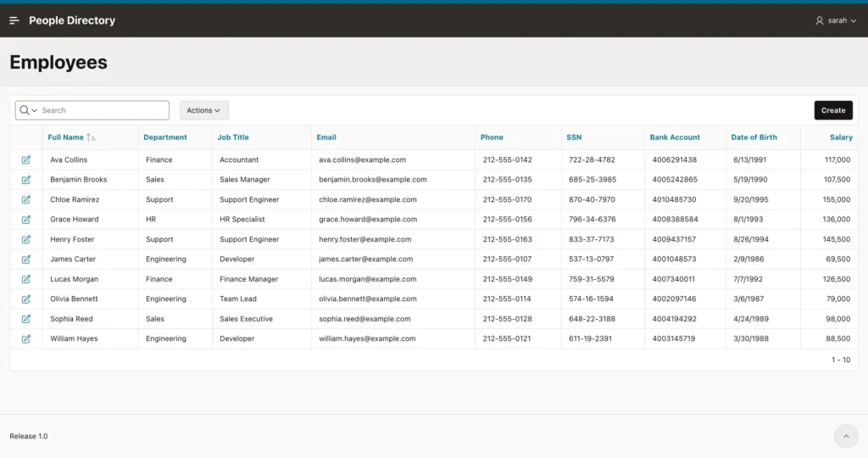868x458 pixels.
Task: Edit the William Hayes record
Action: (26, 339)
